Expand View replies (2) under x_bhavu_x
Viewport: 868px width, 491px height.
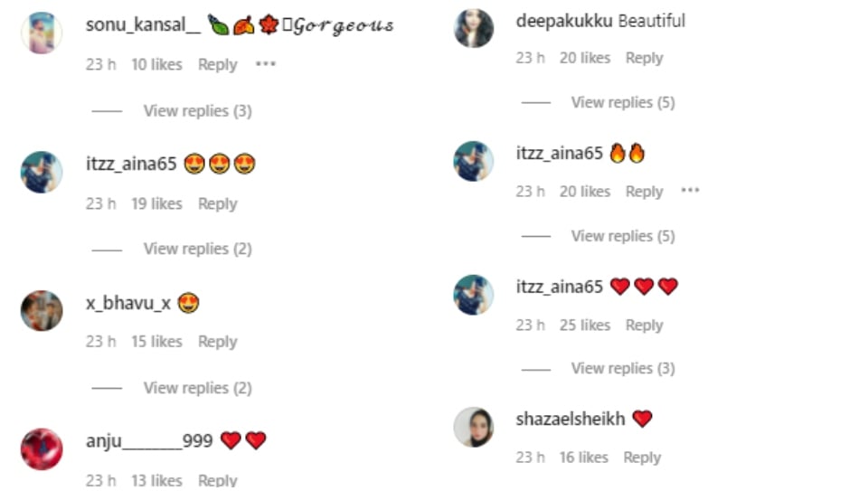198,388
